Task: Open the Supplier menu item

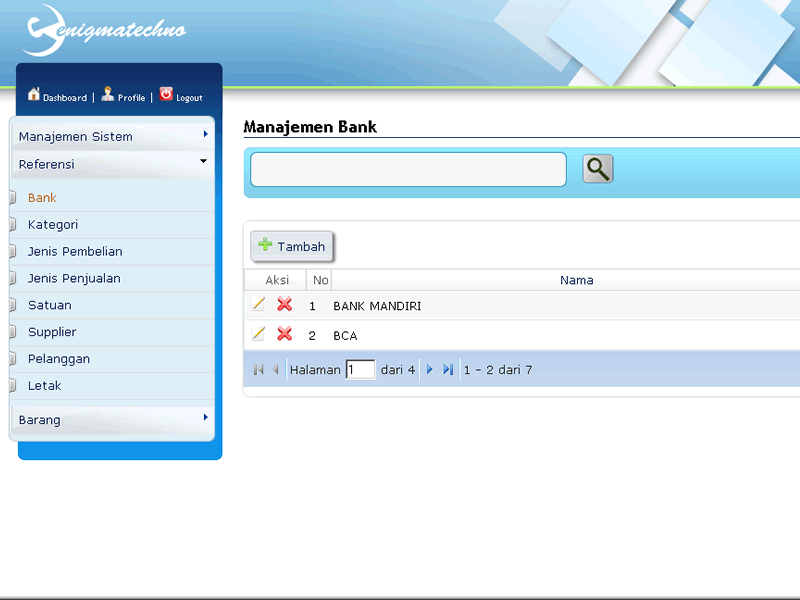Action: pyautogui.click(x=52, y=332)
